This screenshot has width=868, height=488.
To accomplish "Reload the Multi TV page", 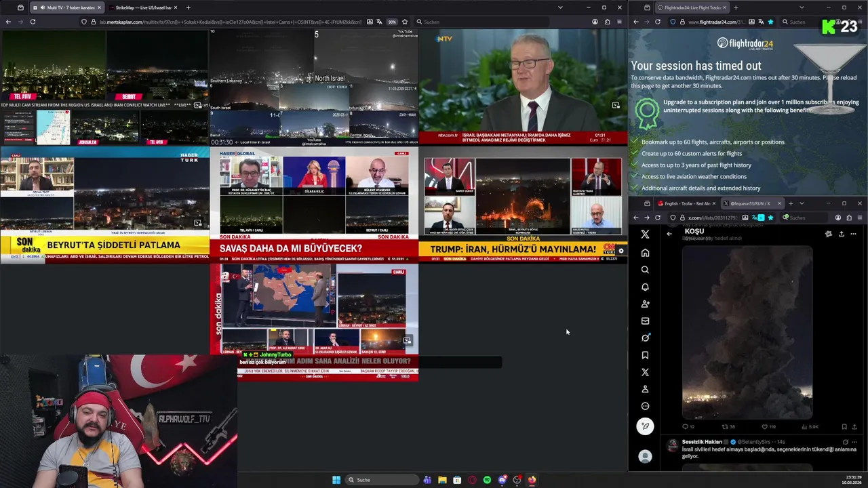I will 33,22.
